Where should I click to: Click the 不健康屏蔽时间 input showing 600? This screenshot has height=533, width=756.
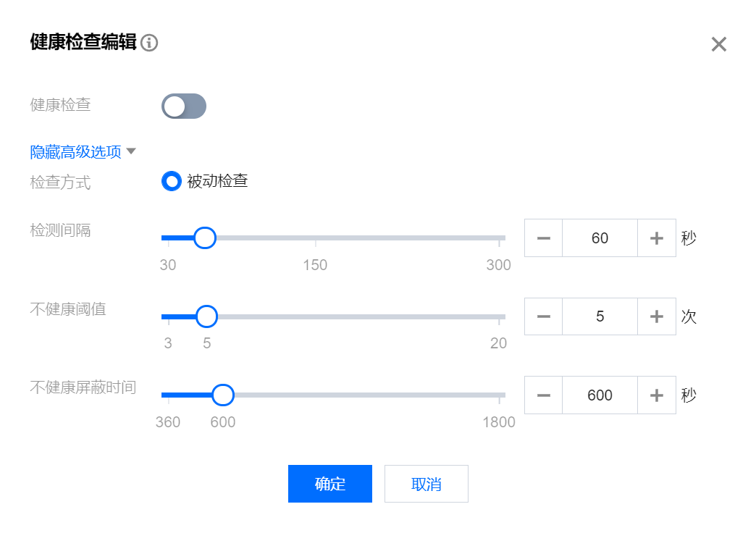click(x=600, y=395)
